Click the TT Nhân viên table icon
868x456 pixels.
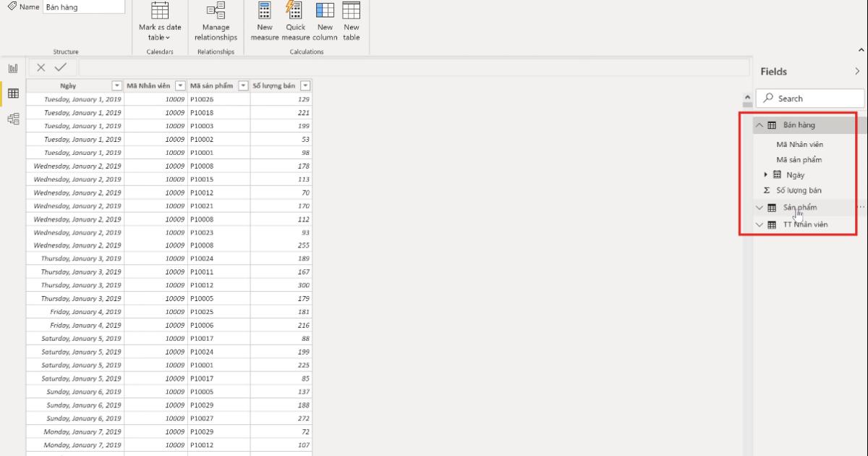pos(772,225)
